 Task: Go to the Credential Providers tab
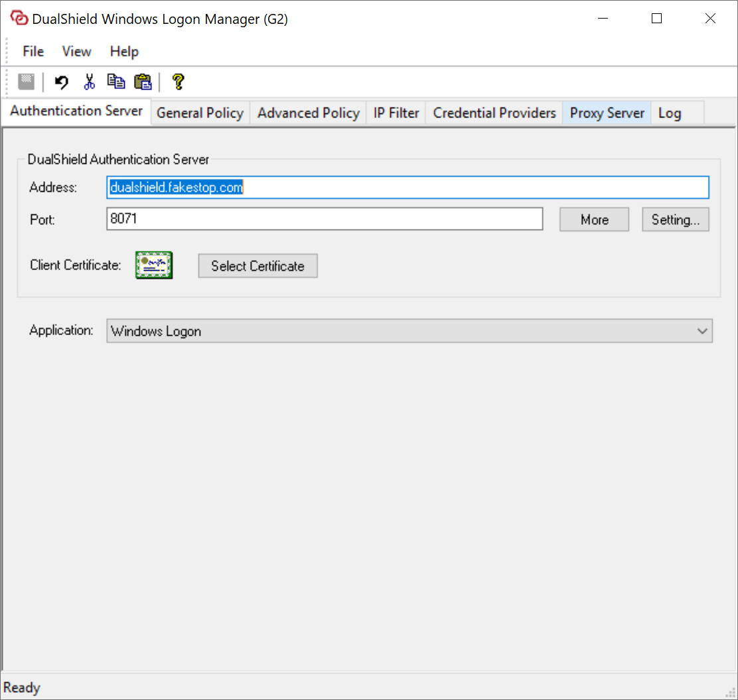tap(494, 113)
